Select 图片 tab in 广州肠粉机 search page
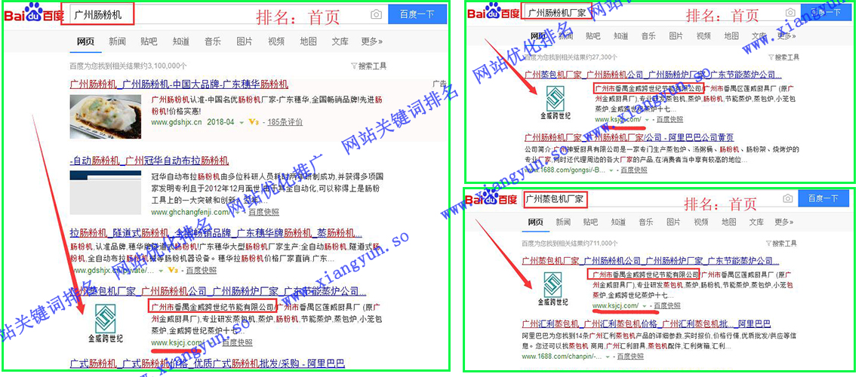 click(245, 41)
